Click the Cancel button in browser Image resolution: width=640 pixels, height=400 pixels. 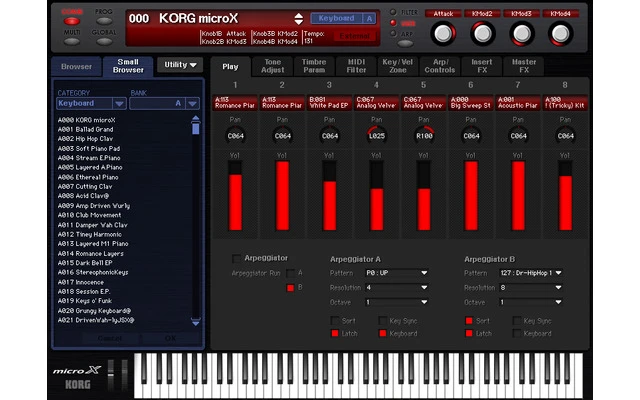pos(109,338)
